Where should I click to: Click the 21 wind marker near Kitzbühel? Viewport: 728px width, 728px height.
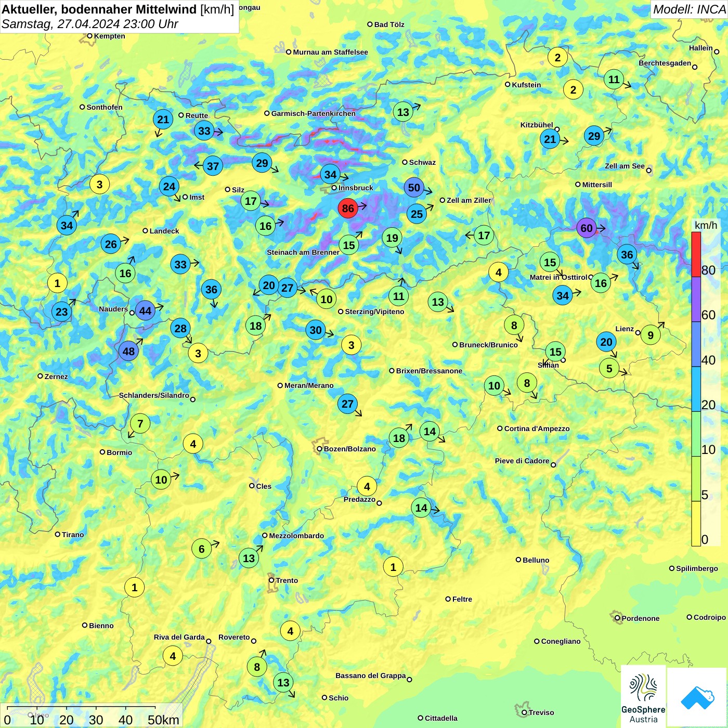(x=550, y=139)
